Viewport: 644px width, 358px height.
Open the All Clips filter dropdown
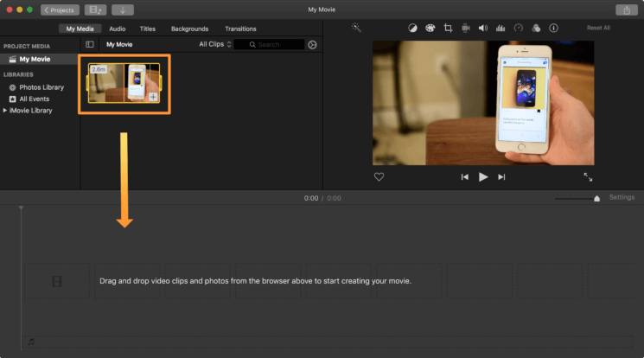coord(215,44)
